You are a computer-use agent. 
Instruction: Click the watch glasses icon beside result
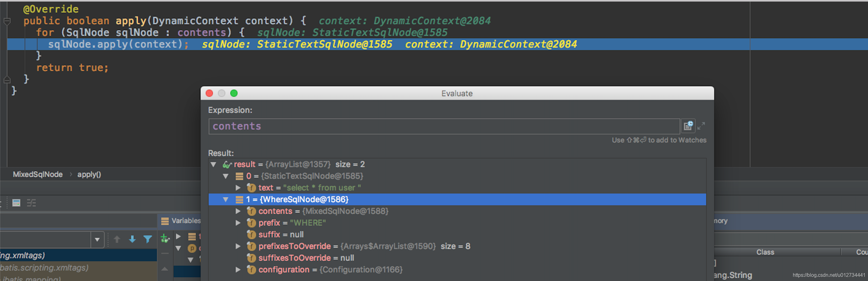tap(227, 164)
